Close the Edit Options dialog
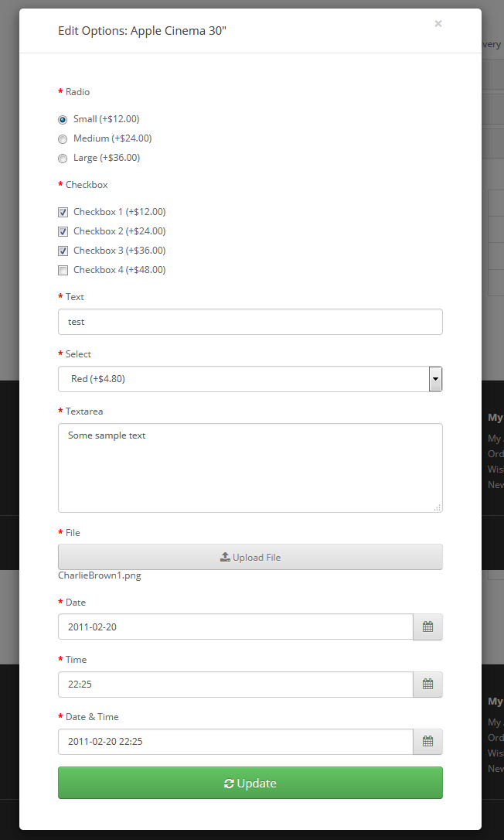The image size is (504, 840). click(438, 23)
